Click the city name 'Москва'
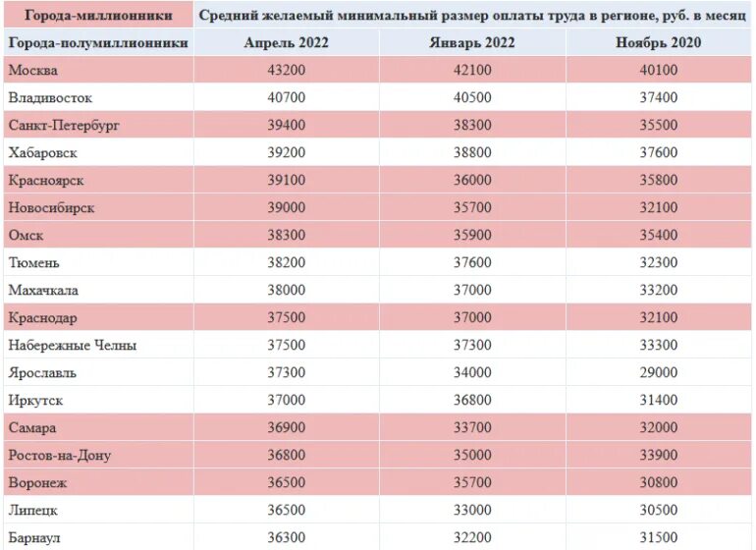756x550 pixels. 32,70
